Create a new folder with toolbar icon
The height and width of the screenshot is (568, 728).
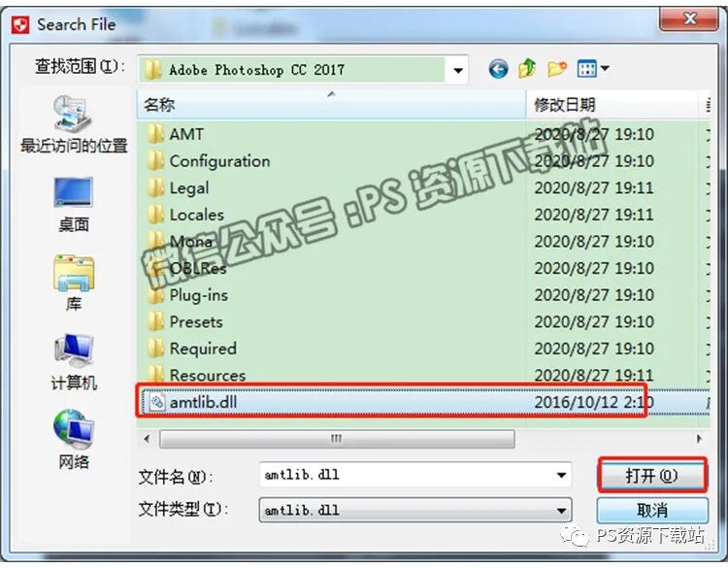tap(557, 69)
